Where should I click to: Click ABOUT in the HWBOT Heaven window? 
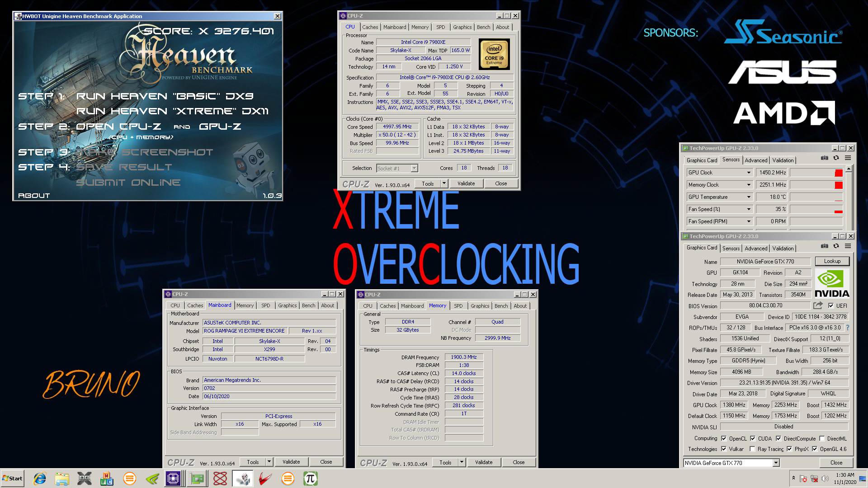point(33,196)
